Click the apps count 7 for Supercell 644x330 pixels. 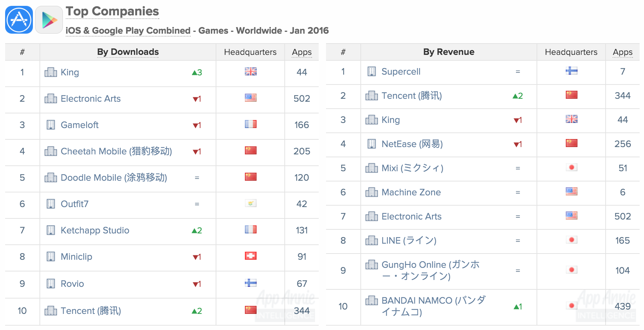[623, 72]
